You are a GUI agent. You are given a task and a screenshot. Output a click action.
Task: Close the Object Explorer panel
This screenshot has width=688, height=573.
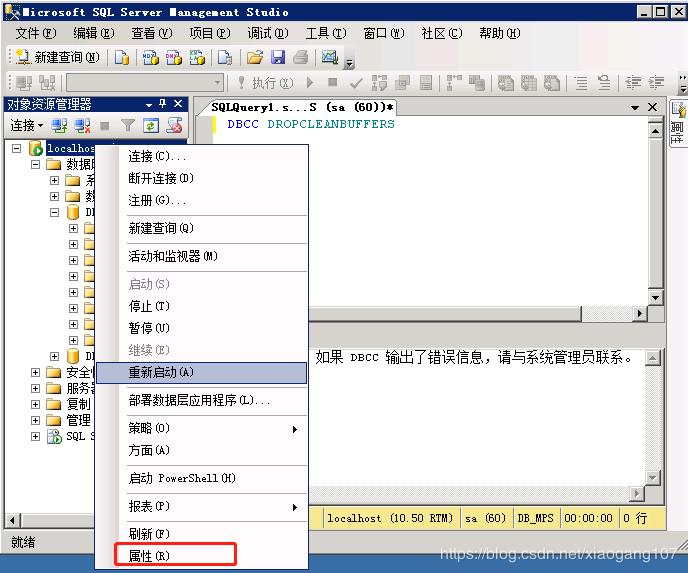[x=178, y=104]
